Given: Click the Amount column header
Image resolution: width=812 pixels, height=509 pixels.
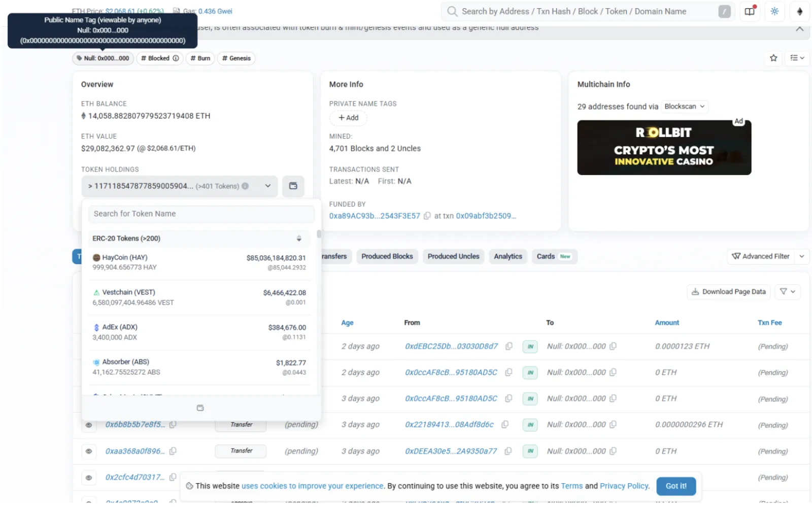Looking at the screenshot, I should pyautogui.click(x=667, y=323).
